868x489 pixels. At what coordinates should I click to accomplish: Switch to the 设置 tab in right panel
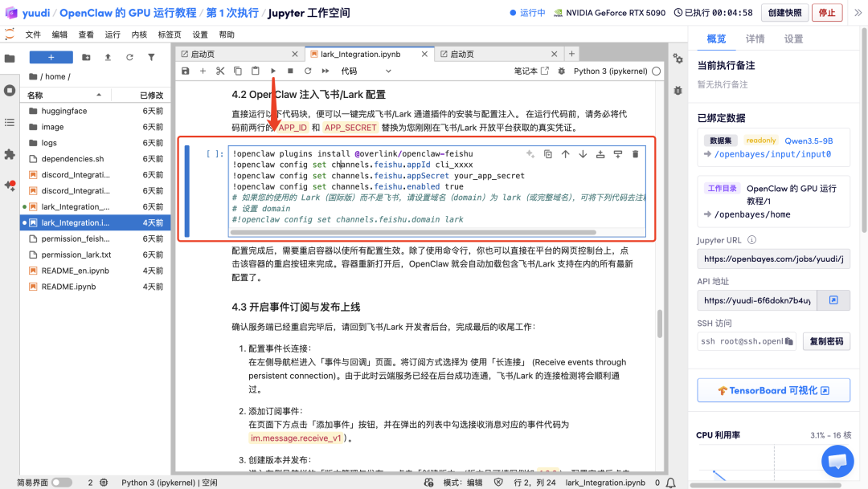point(793,39)
